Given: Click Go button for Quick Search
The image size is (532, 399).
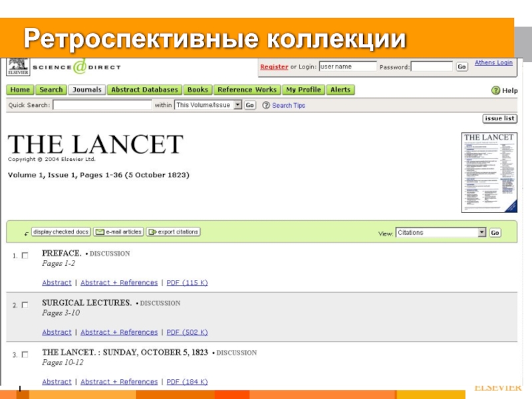Looking at the screenshot, I should coord(250,105).
